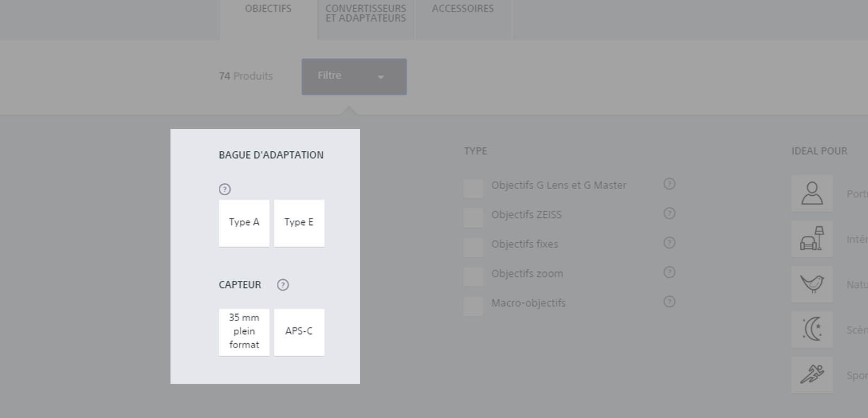Screen dimensions: 868x418
Task: Check the Objectifs zoom box
Action: pos(473,276)
